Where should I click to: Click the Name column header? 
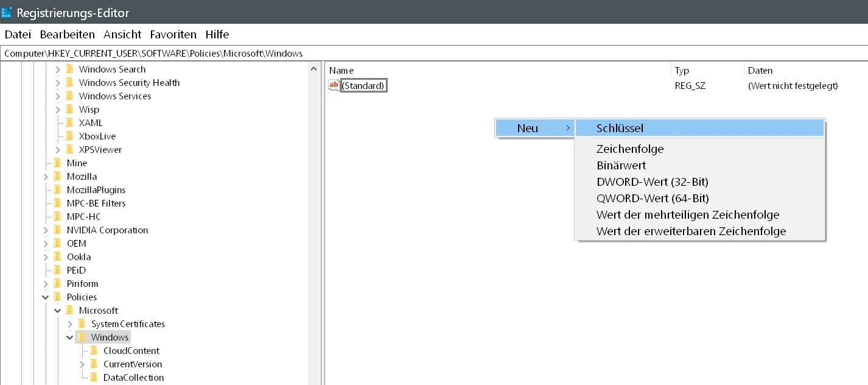click(341, 70)
